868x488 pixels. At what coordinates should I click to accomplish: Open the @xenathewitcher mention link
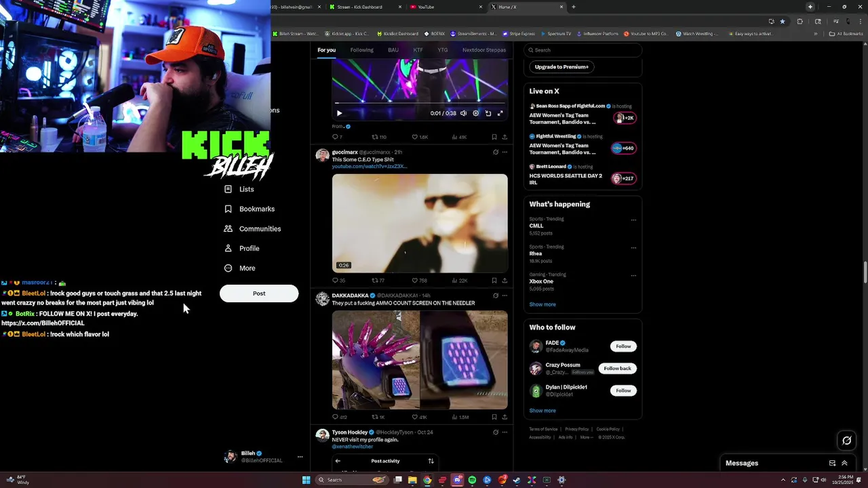coord(353,447)
